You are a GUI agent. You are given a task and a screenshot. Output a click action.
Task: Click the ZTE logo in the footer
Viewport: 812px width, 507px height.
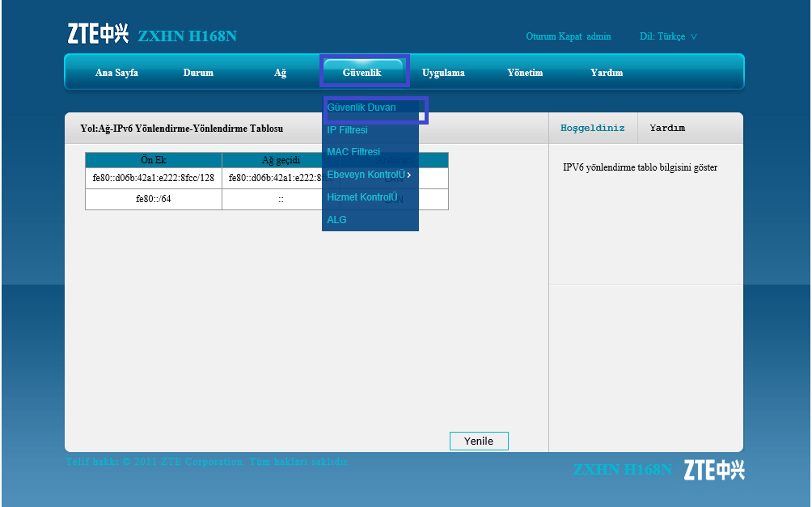pyautogui.click(x=714, y=470)
